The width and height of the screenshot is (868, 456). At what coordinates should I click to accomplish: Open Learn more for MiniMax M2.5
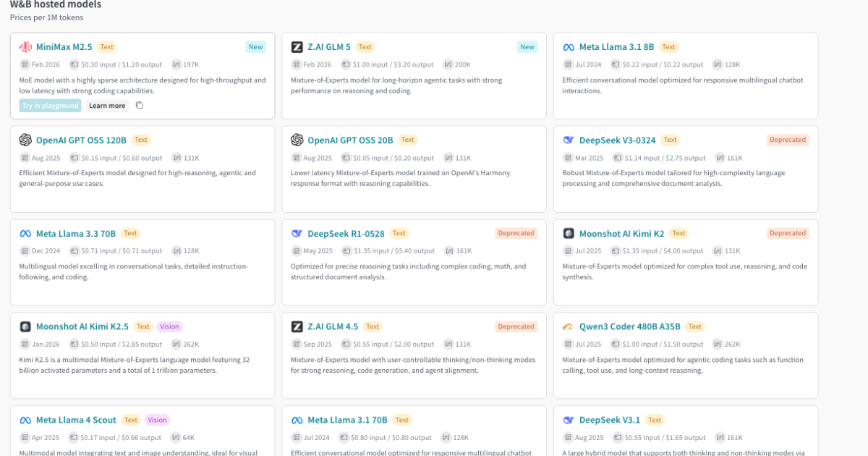pyautogui.click(x=107, y=106)
